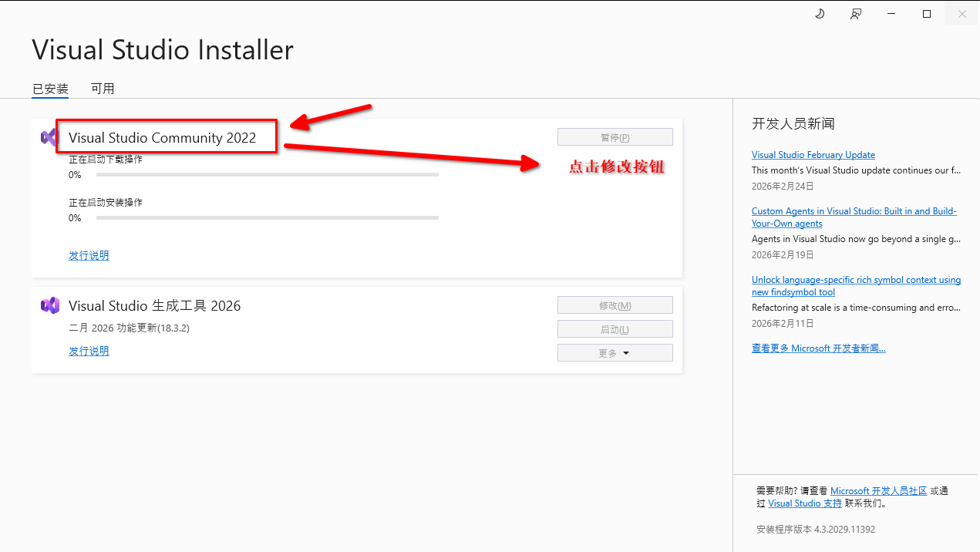Maximize the Visual Studio Installer window

(x=927, y=14)
